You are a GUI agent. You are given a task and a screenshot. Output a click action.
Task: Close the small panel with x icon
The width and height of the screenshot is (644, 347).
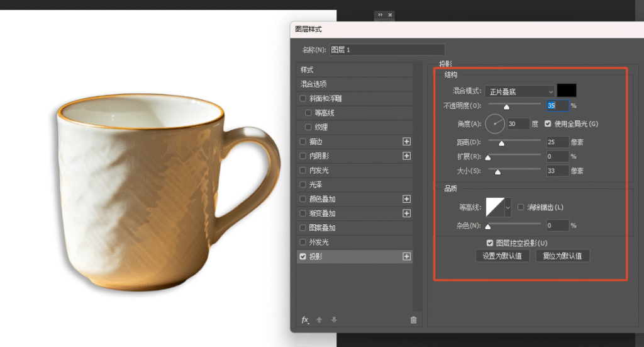(390, 15)
